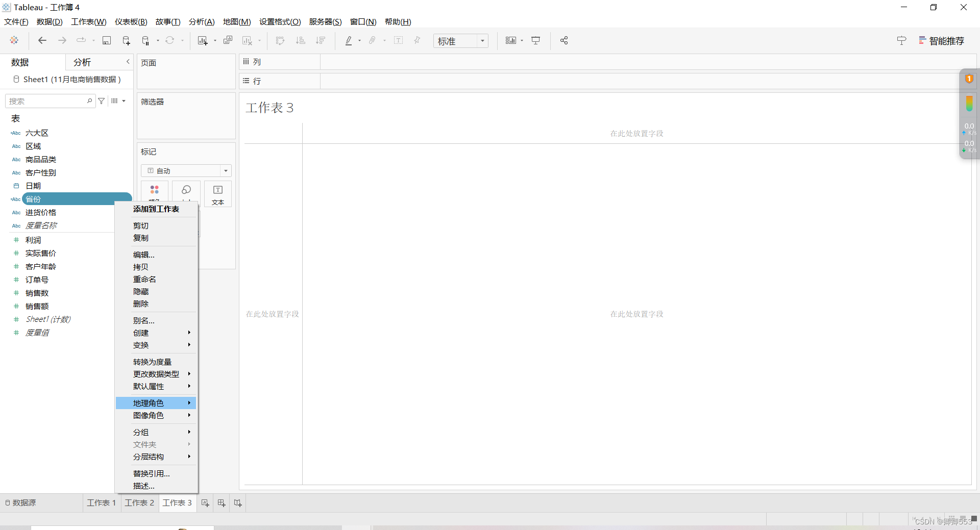Click the Text (文本) marks card button
This screenshot has height=530, width=980.
(218, 194)
